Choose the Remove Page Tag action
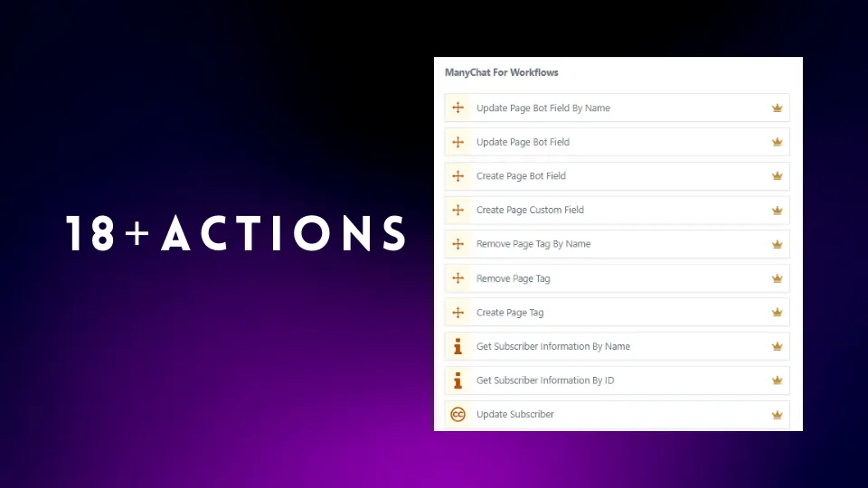868x488 pixels. coord(618,278)
